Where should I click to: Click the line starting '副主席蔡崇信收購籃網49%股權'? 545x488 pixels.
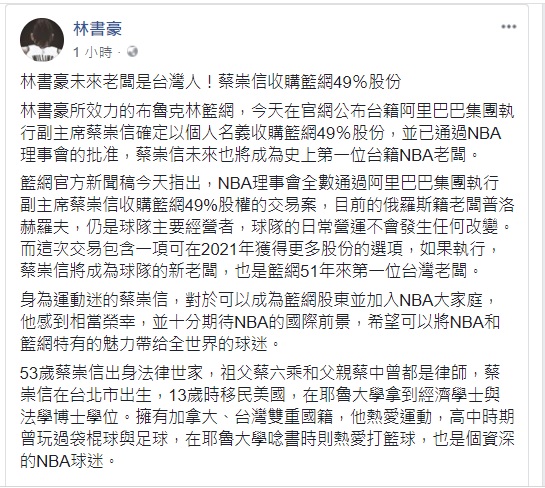coord(267,205)
